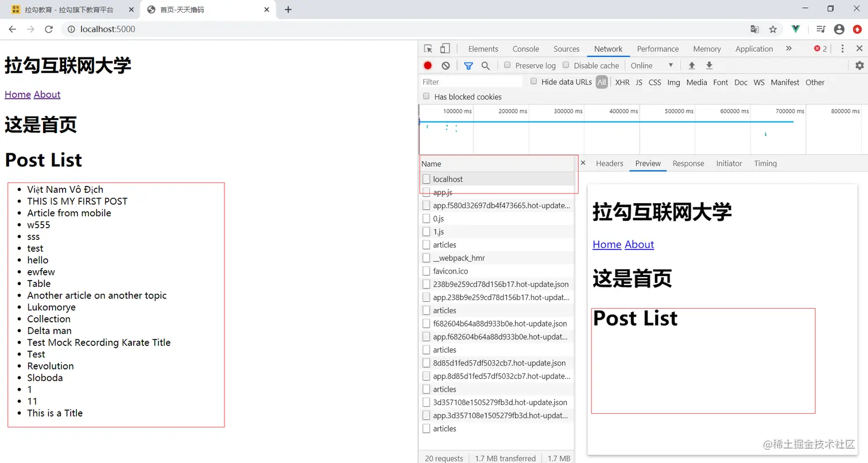
Task: Close the 拉勾教育 browser tab
Action: (131, 10)
